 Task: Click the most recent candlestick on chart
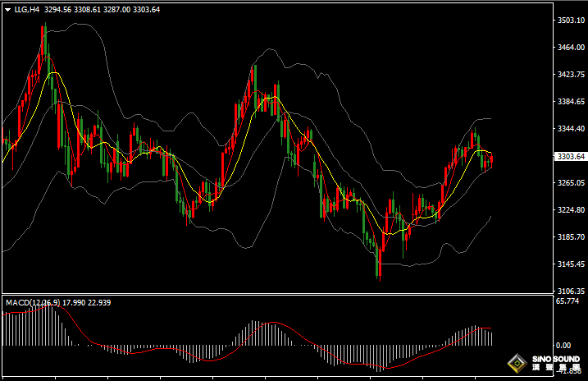pyautogui.click(x=491, y=159)
